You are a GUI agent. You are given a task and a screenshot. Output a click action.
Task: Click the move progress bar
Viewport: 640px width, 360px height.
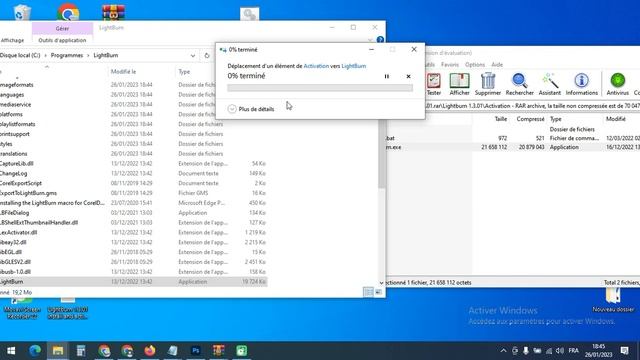click(320, 88)
